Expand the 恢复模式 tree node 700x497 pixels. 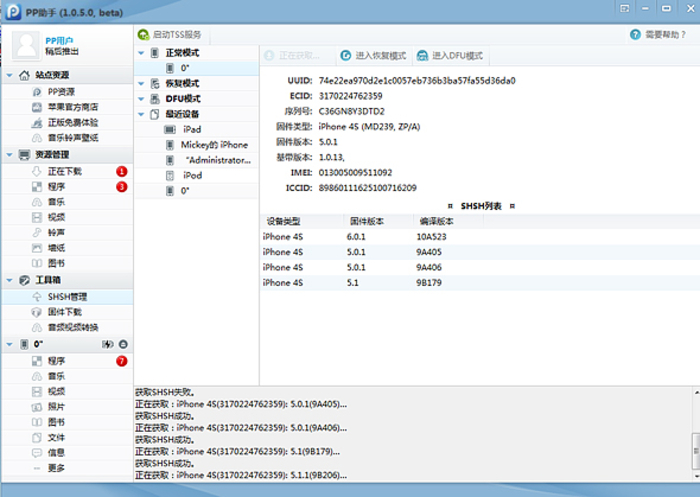point(141,83)
